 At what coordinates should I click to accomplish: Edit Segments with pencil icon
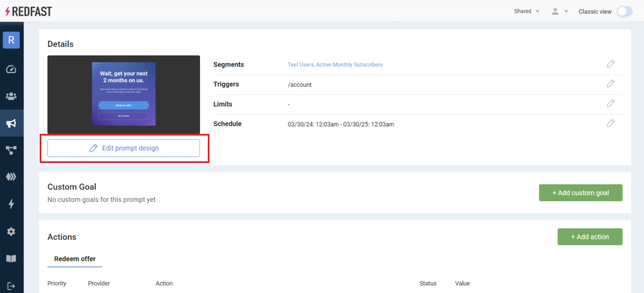point(611,64)
